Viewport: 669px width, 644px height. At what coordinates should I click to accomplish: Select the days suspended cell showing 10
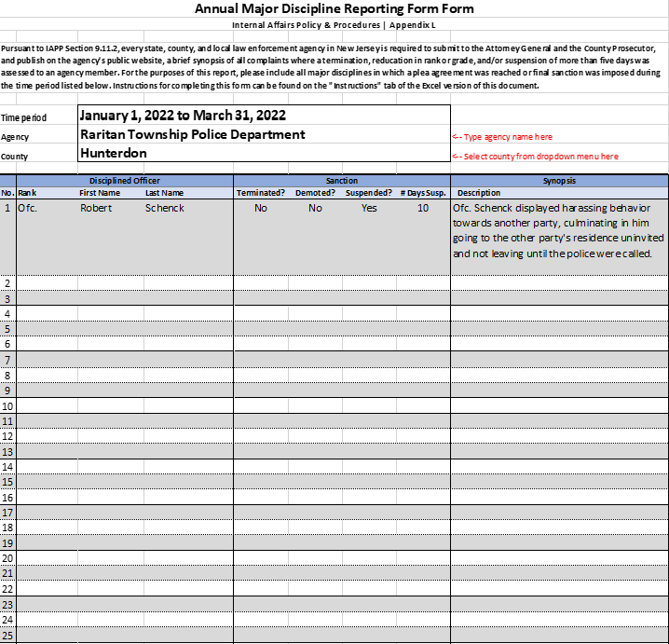(423, 208)
